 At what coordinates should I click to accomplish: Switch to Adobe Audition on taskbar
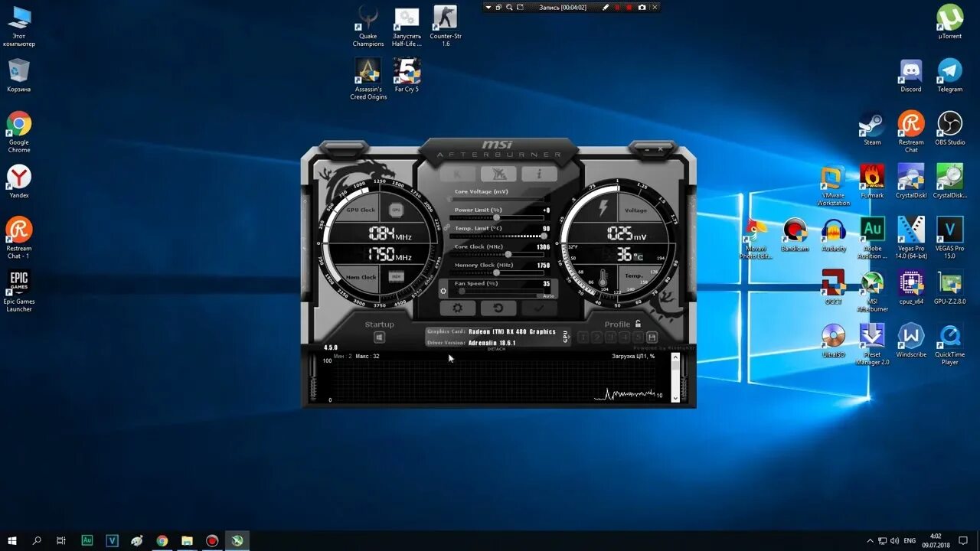87,540
